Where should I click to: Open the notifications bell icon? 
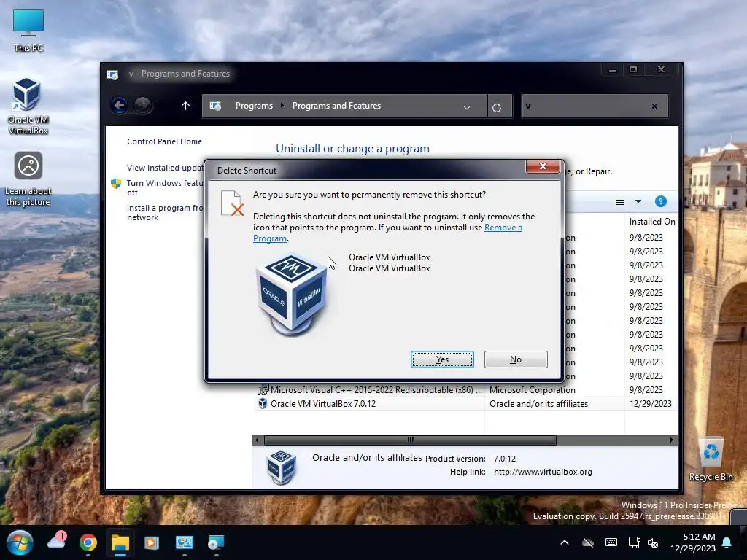[727, 542]
